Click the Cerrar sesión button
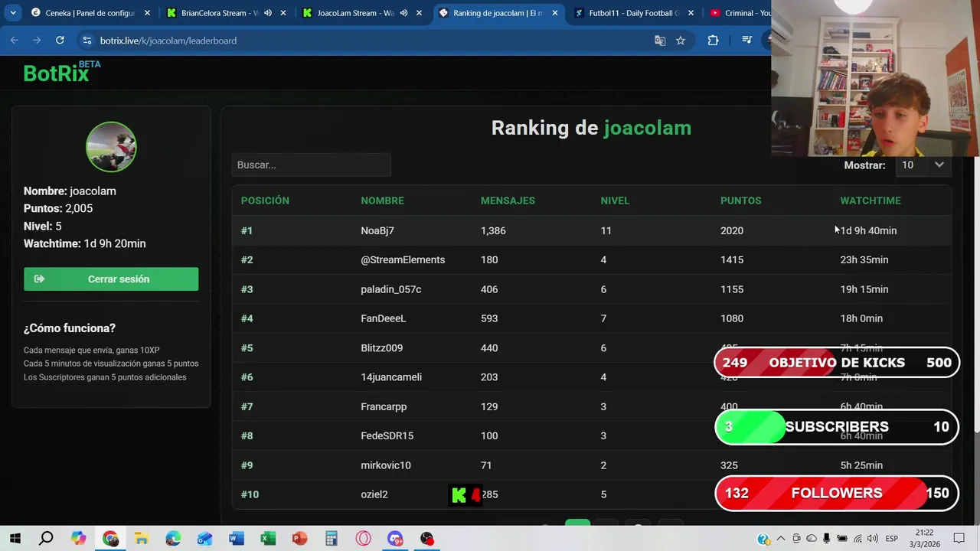Screen dimensions: 980x551 (111, 279)
